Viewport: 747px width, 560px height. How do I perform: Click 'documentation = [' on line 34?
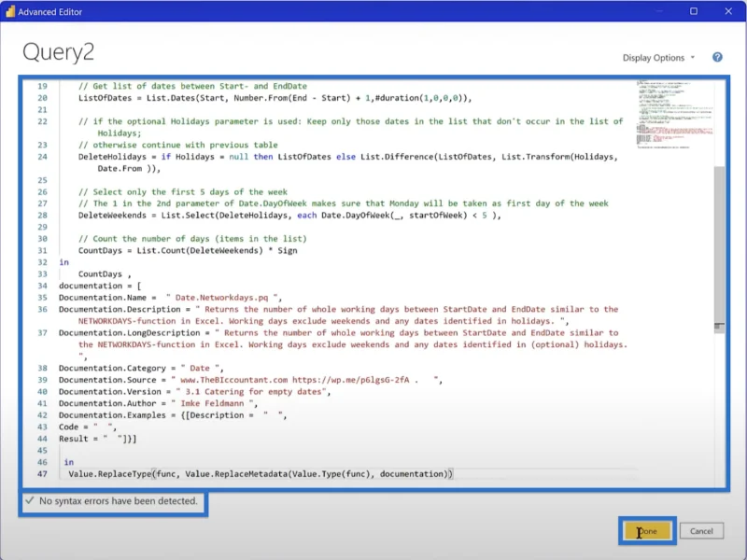(x=100, y=286)
